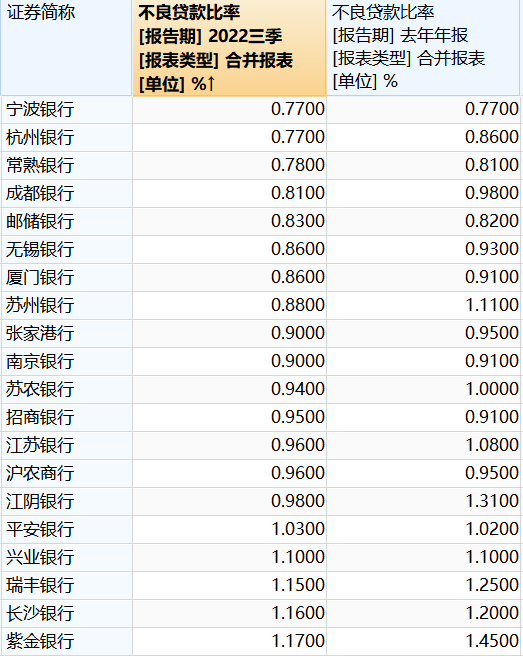Click 南京银行's last-year value 0.9100
The height and width of the screenshot is (656, 523).
tap(492, 361)
